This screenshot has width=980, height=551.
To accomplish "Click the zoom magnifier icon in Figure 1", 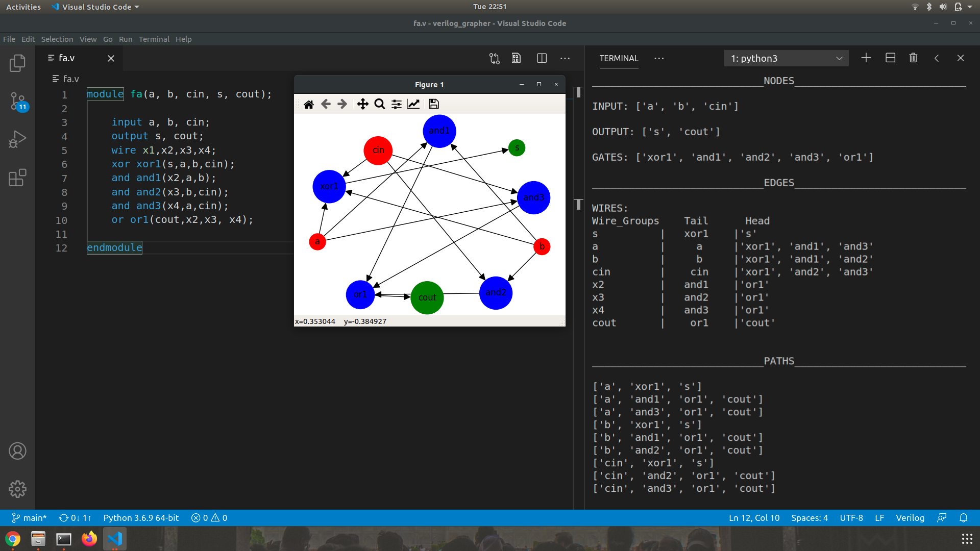I will coord(379,104).
